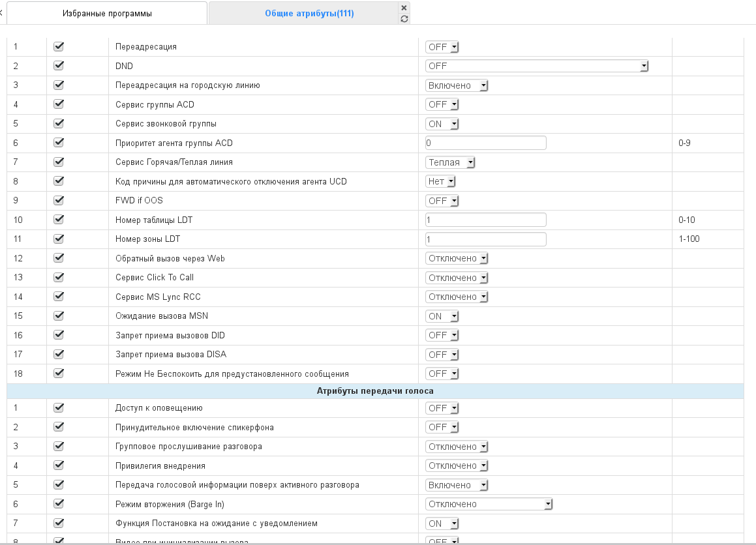Uncheck Сервис Click To Call checkbox
Viewport: 756px width, 545px height.
tap(59, 277)
